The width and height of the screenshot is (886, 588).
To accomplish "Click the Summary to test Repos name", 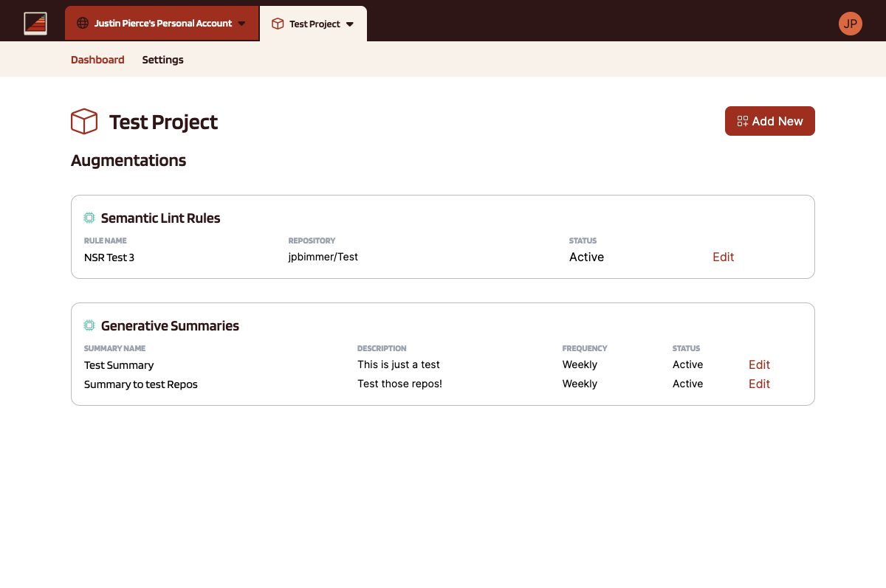I will point(141,384).
